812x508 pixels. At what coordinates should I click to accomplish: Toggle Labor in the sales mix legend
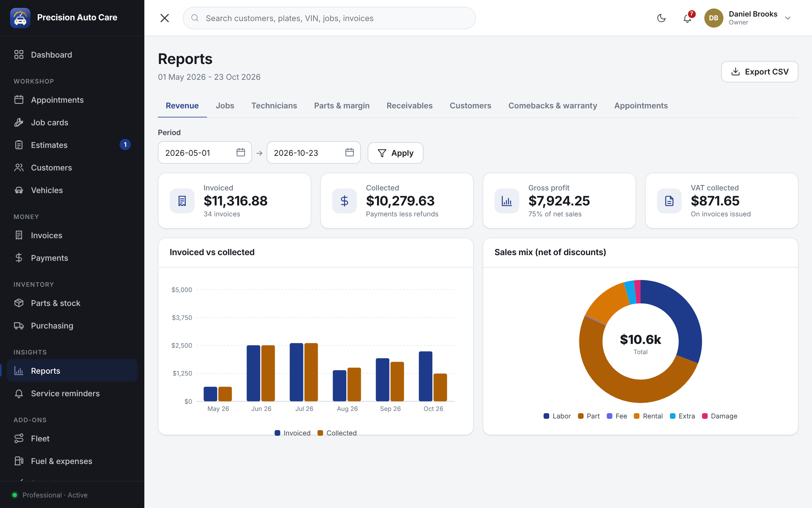[557, 416]
